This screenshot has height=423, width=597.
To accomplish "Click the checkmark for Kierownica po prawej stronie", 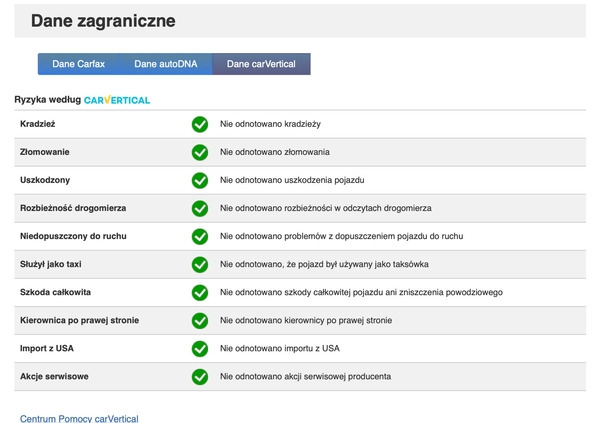I will pos(200,321).
